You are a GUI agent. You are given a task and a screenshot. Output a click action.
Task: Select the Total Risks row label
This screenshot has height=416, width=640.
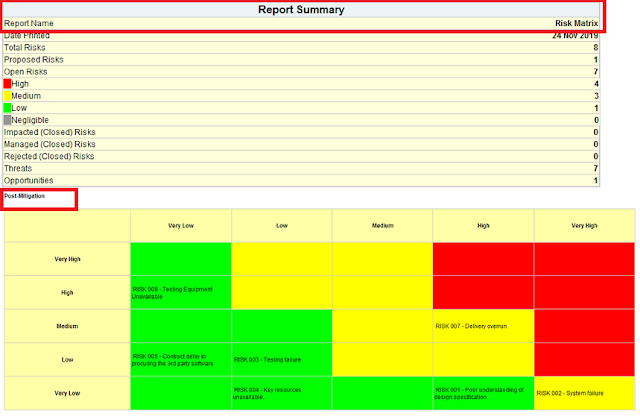24,47
